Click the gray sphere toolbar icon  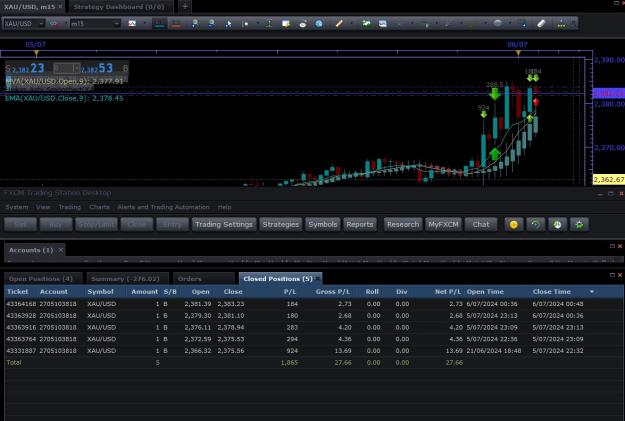click(x=497, y=23)
